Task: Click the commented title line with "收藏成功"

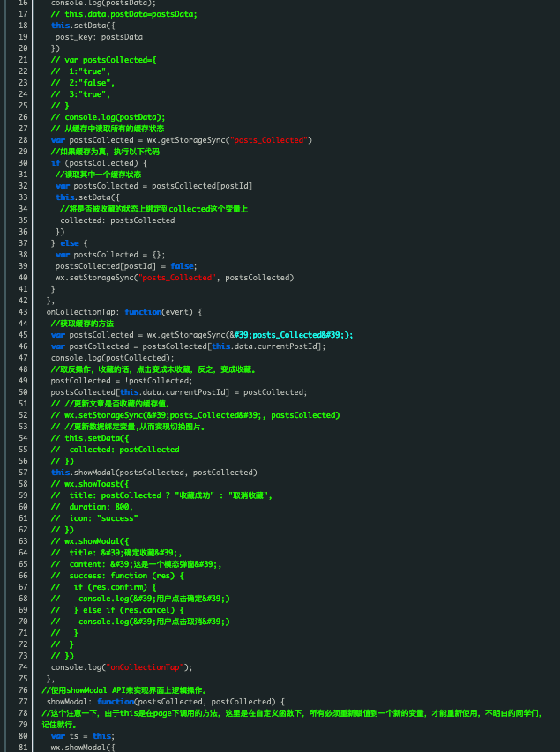Action: point(161,495)
